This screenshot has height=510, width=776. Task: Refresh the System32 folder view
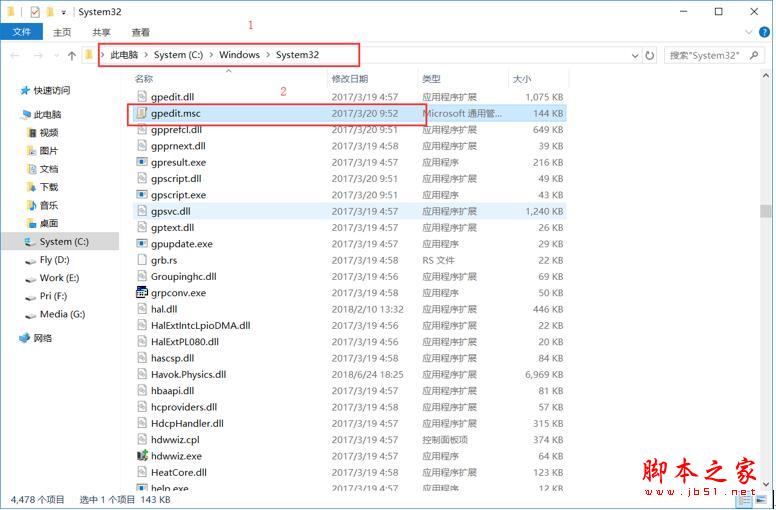tap(650, 56)
